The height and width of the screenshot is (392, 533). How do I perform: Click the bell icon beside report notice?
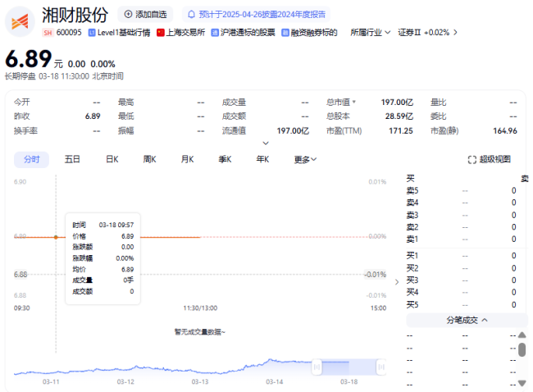[191, 14]
